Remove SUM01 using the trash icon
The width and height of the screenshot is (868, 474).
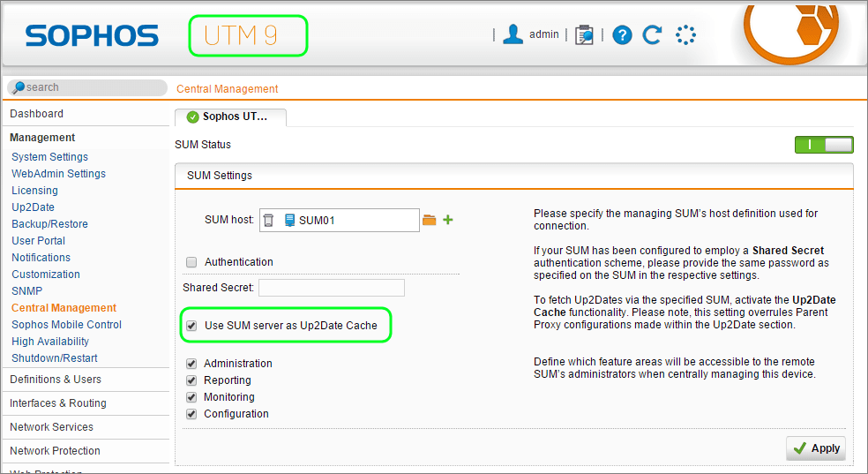click(268, 221)
